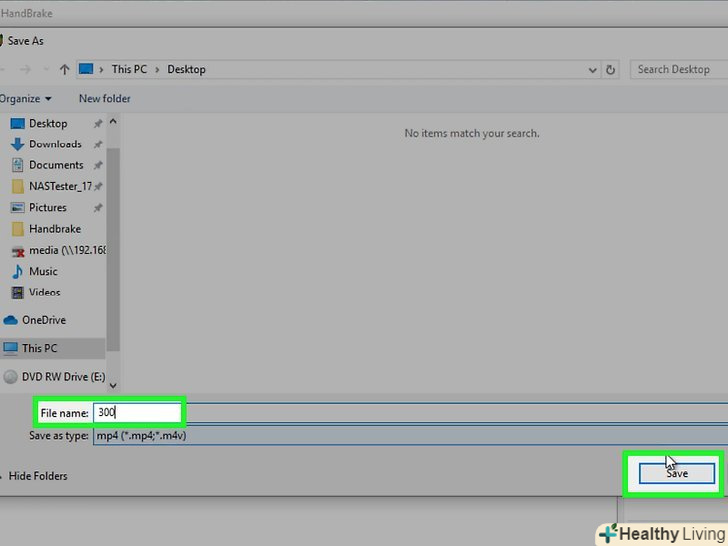The width and height of the screenshot is (728, 546).
Task: Click the Pictures folder icon
Action: [17, 208]
